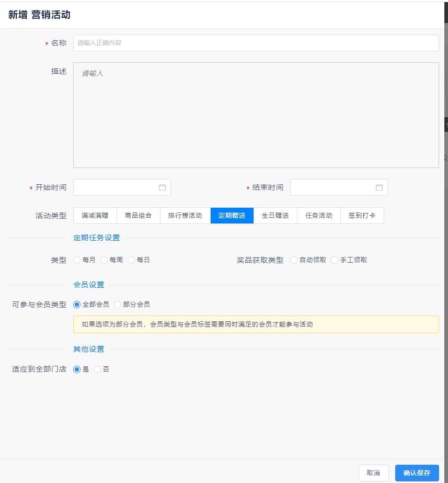Click the 可参与会员类型 field label
Viewport: 448px width, 483px height.
tap(39, 305)
